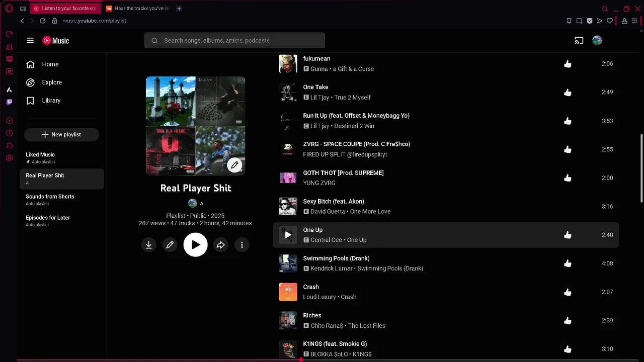Screen dimensions: 644x362
Task: Bookmark page with heart icon
Action: click(610, 21)
